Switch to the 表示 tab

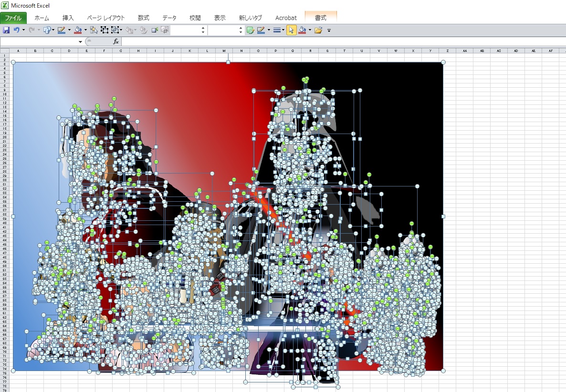click(x=220, y=18)
